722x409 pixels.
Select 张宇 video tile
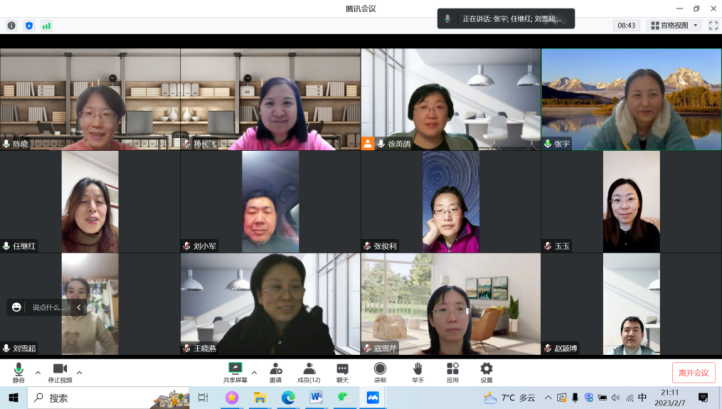tap(631, 99)
